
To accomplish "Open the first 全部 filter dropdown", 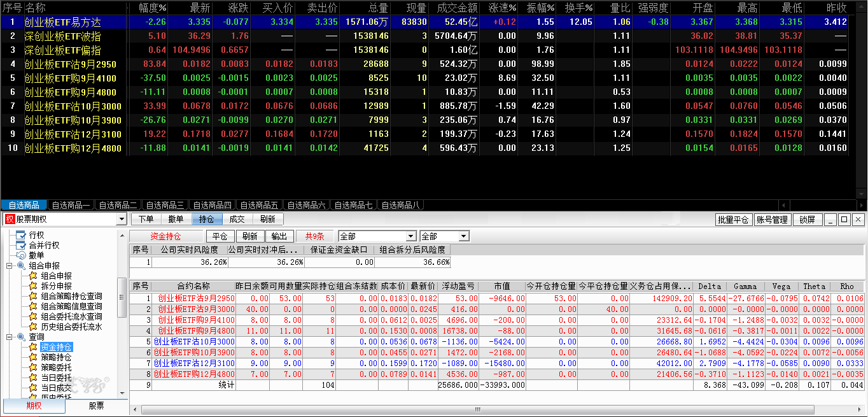I will click(411, 236).
